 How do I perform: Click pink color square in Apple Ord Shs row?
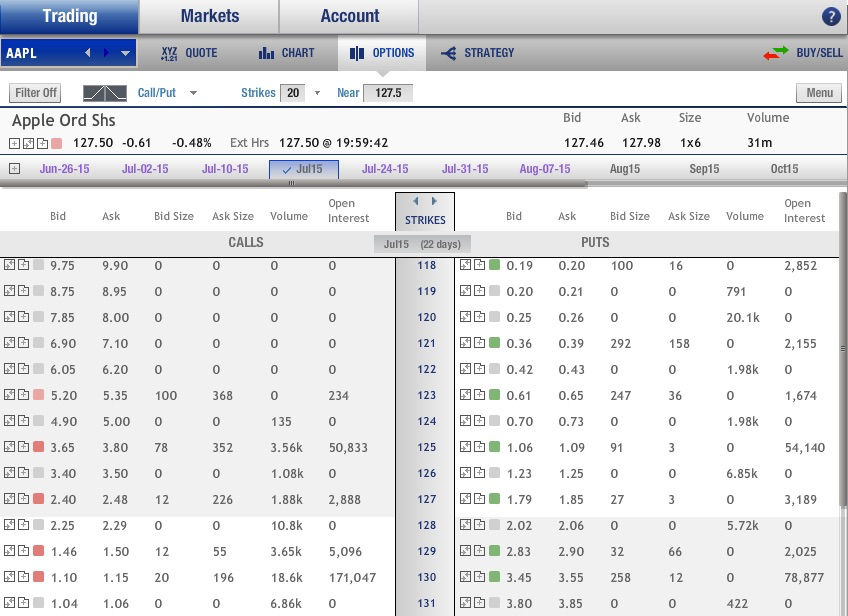(x=57, y=143)
